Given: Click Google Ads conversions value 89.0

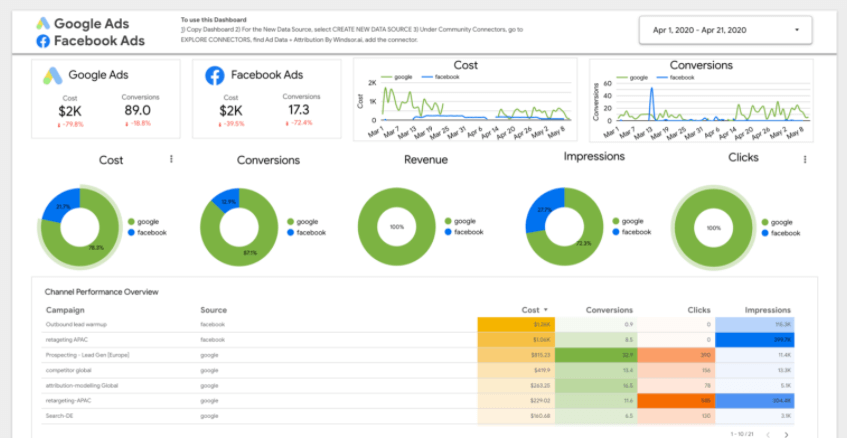Looking at the screenshot, I should tap(137, 110).
